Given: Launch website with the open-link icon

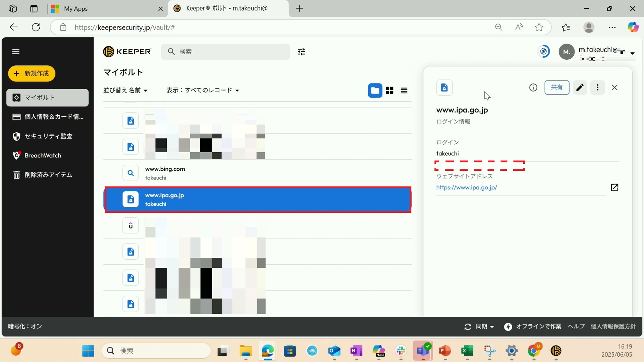Looking at the screenshot, I should 614,188.
